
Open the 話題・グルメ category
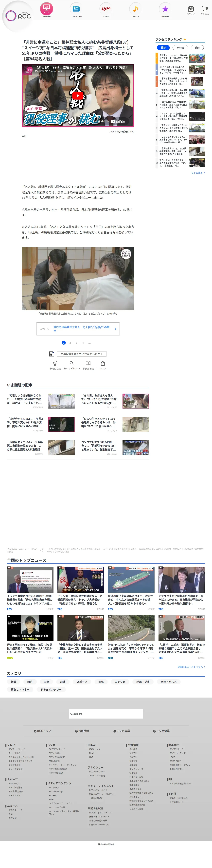169,682
